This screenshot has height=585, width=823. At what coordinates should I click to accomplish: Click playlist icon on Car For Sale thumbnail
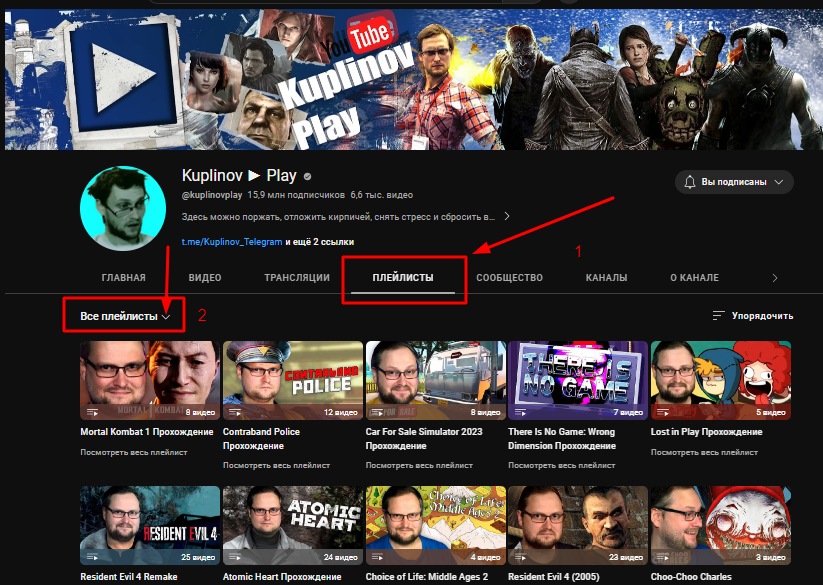377,412
